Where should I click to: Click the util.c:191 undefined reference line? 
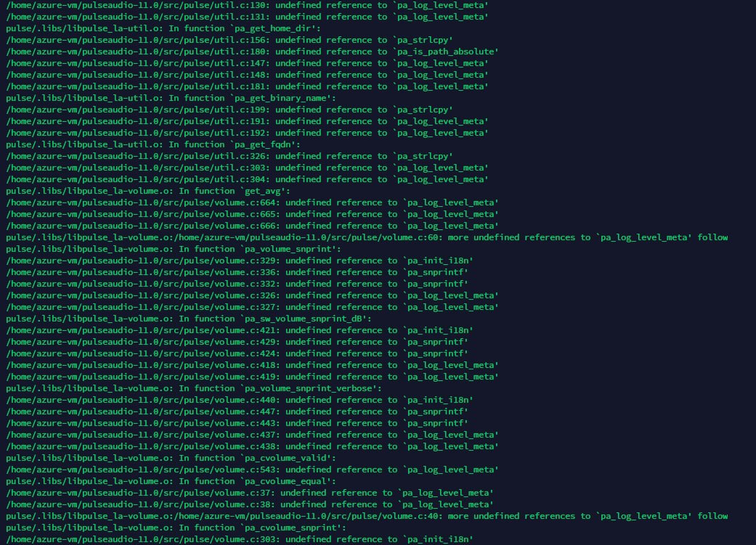tap(248, 121)
